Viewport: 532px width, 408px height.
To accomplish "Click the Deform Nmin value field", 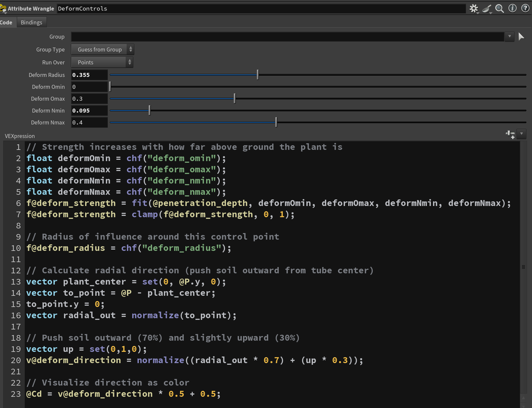I will (89, 111).
